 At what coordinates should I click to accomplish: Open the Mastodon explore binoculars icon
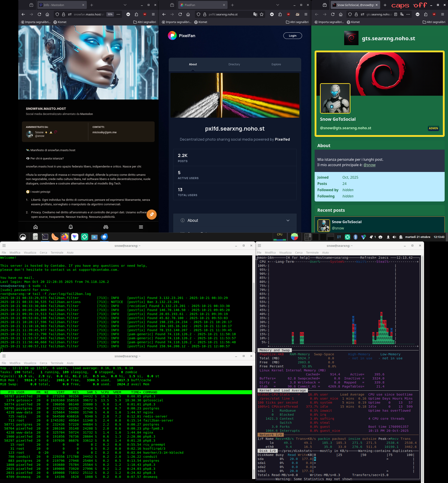click(106, 227)
